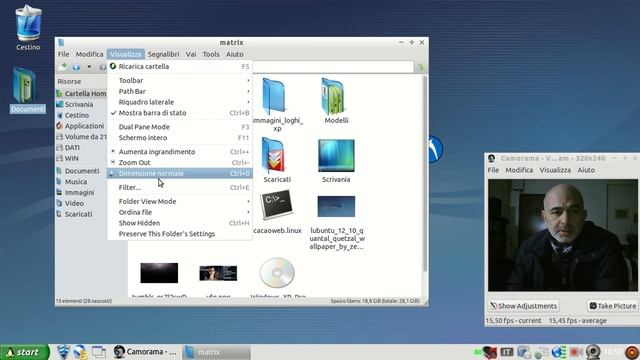Click the webcam tray icon

pos(593,352)
